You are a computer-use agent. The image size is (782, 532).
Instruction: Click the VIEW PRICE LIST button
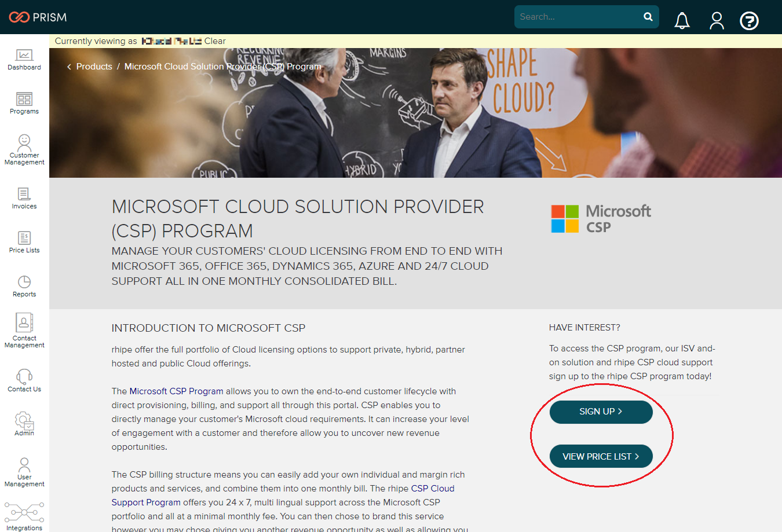(x=601, y=457)
